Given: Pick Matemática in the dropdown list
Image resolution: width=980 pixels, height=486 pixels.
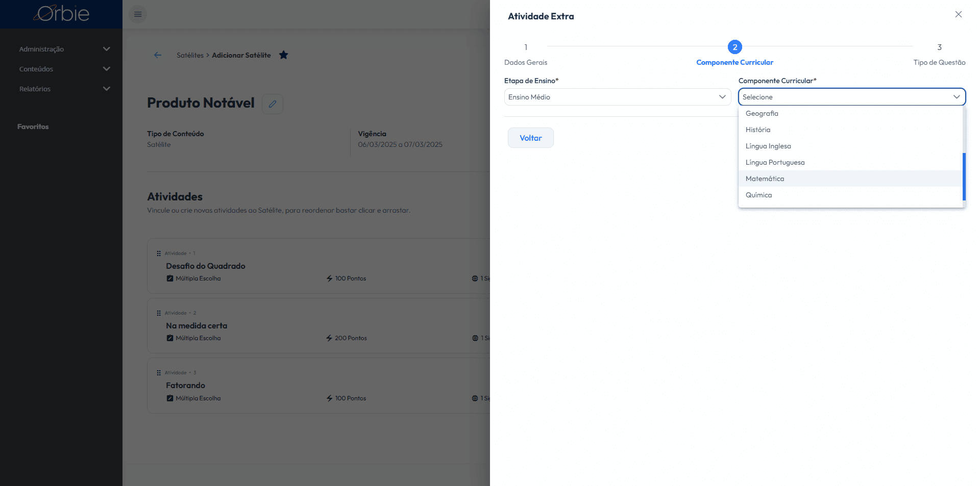Looking at the screenshot, I should click(850, 178).
